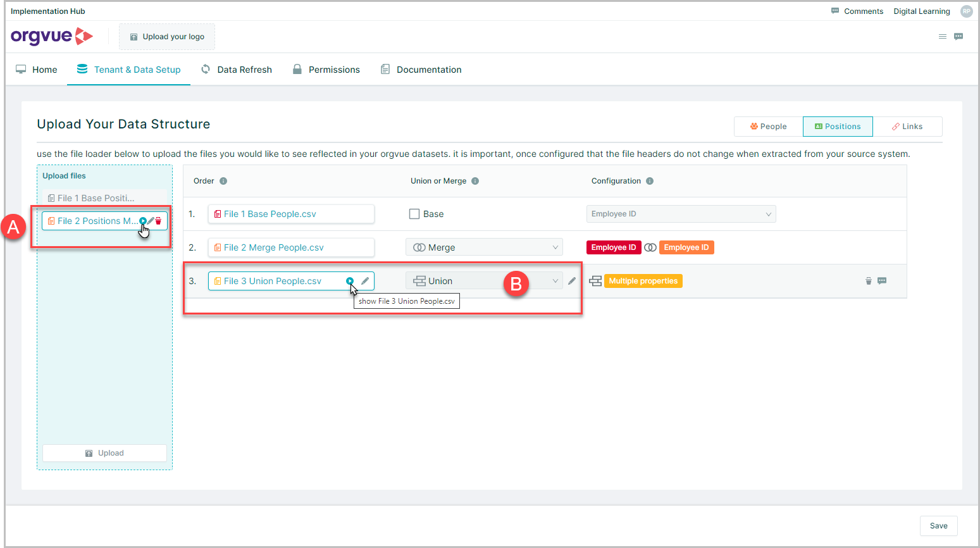The height and width of the screenshot is (548, 980).
Task: Edit the Union configuration pencil icon
Action: pos(572,281)
